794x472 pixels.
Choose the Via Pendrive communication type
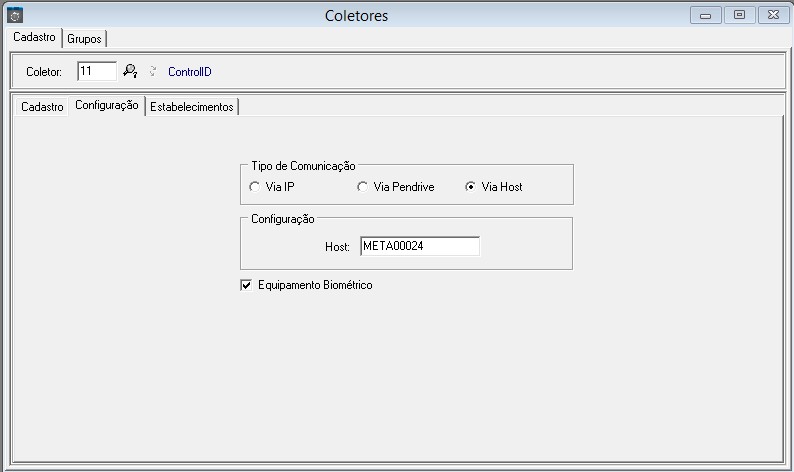pyautogui.click(x=362, y=187)
